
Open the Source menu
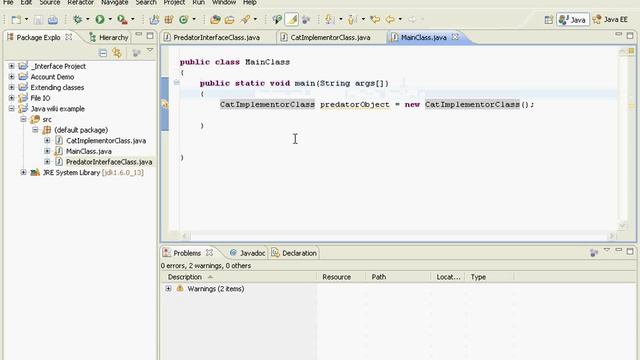click(50, 2)
